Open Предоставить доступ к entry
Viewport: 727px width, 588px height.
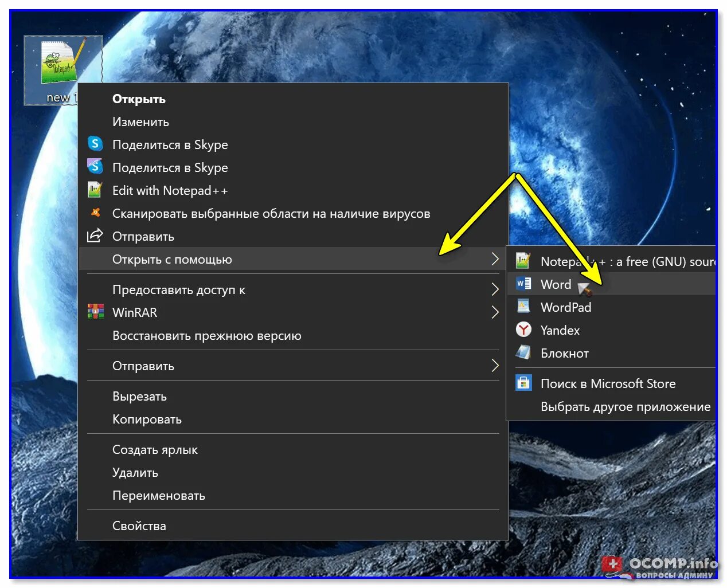(x=293, y=289)
